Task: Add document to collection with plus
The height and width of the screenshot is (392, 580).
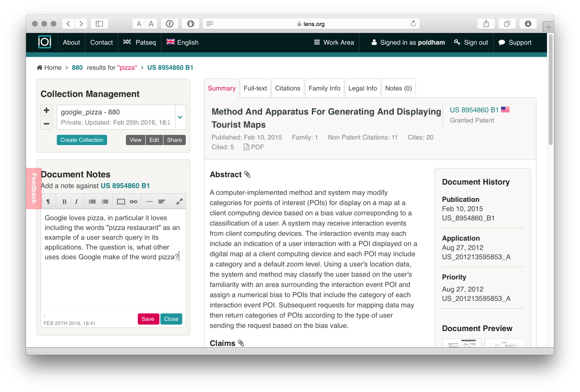Action: pos(46,111)
